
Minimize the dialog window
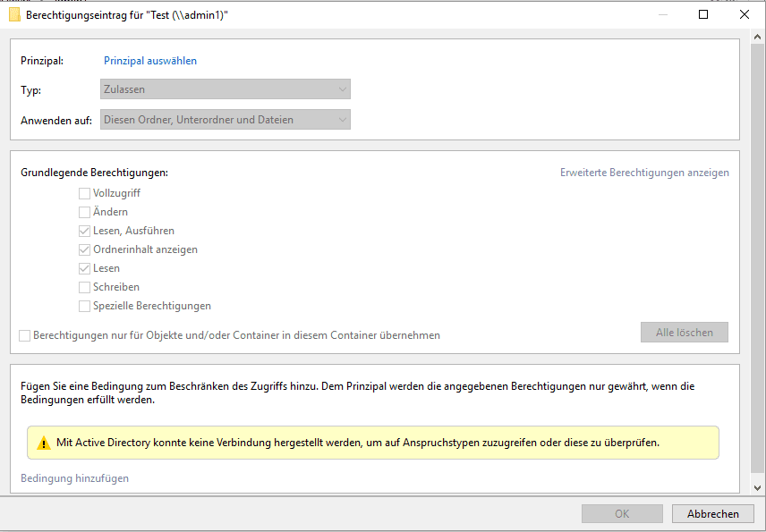click(x=663, y=14)
